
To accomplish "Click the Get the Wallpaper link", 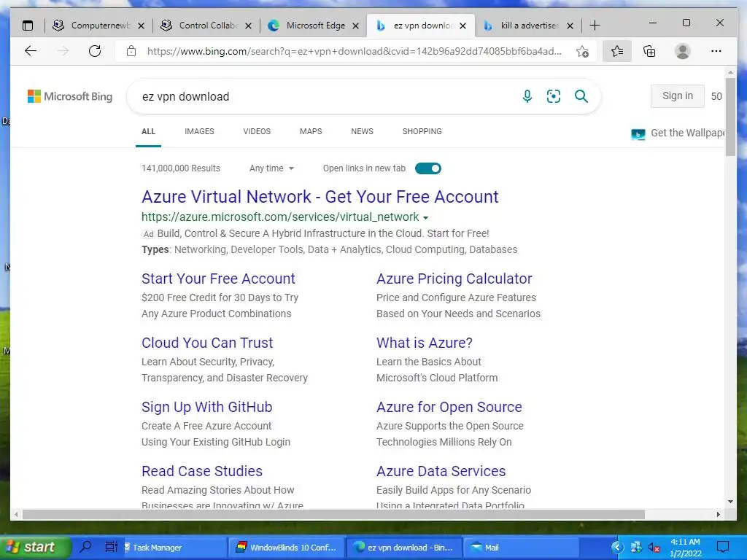I will coord(687,133).
